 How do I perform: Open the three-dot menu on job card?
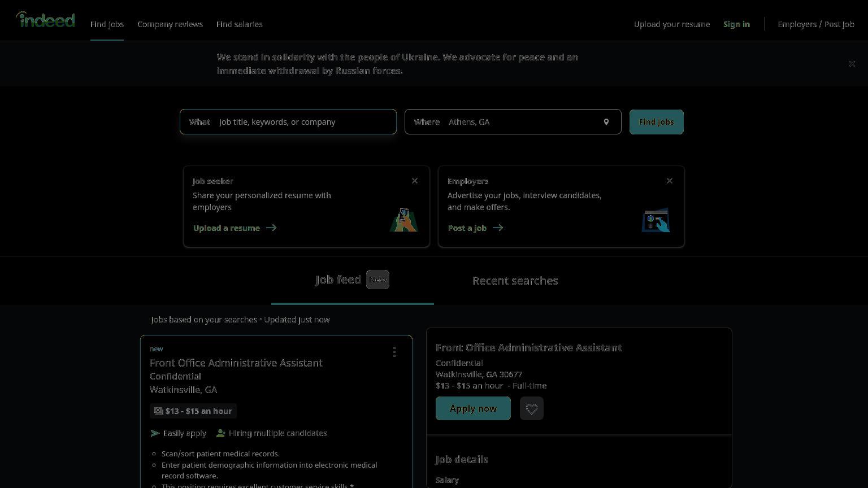[394, 352]
